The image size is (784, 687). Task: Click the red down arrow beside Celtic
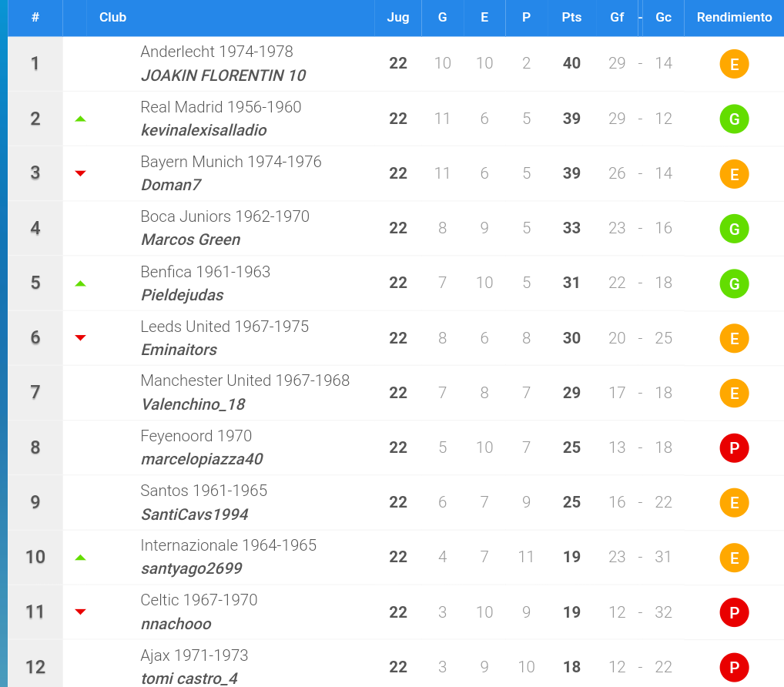tap(80, 612)
